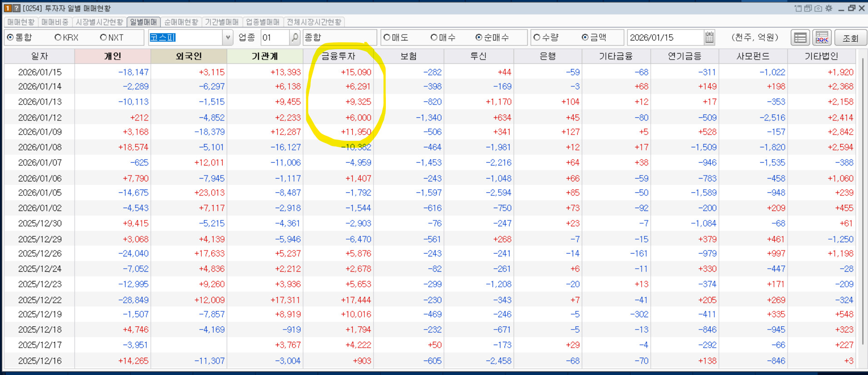
Task: Switch to table list view icon
Action: [800, 38]
